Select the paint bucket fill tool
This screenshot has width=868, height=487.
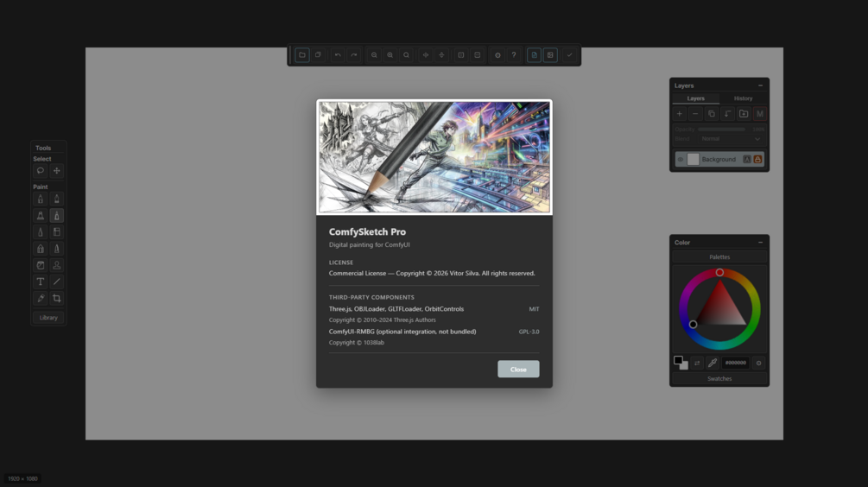pos(41,249)
